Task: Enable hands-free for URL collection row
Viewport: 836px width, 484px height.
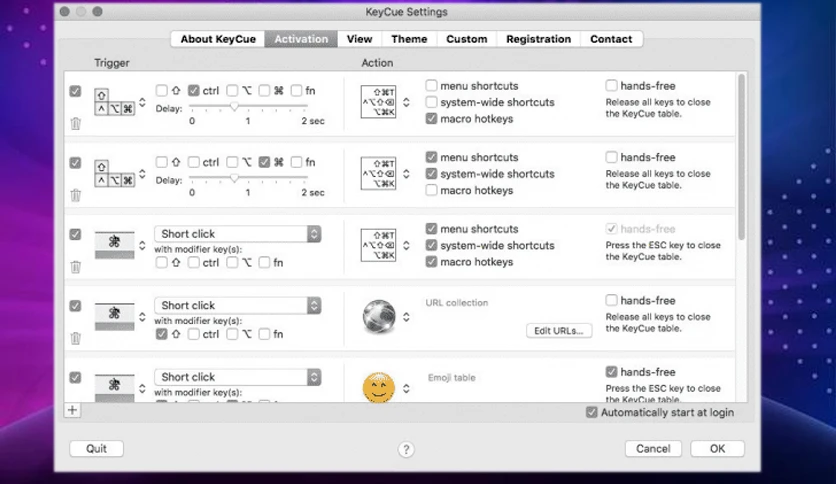Action: pos(612,300)
